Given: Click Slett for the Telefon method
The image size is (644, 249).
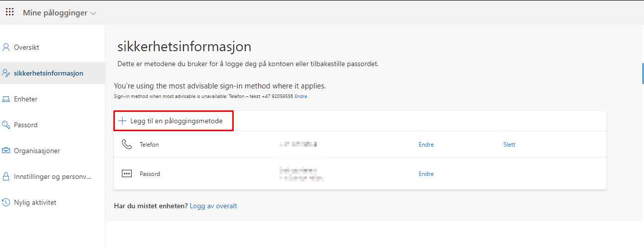Looking at the screenshot, I should pos(509,145).
